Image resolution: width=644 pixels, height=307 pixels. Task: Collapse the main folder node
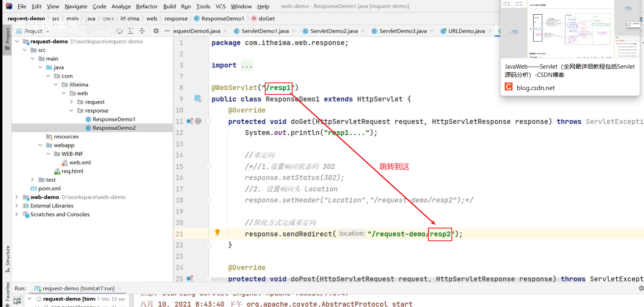pyautogui.click(x=33, y=59)
